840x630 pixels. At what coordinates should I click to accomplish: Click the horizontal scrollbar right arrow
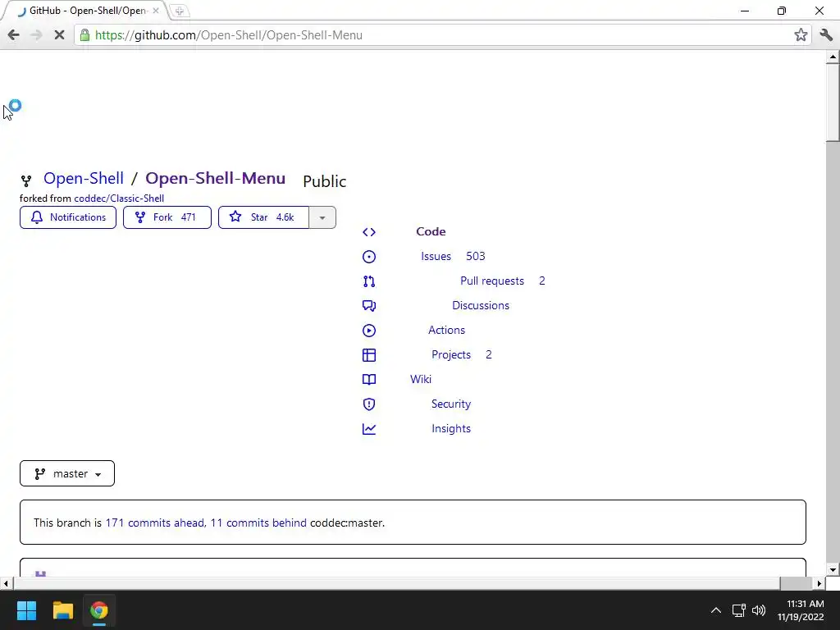(x=819, y=583)
